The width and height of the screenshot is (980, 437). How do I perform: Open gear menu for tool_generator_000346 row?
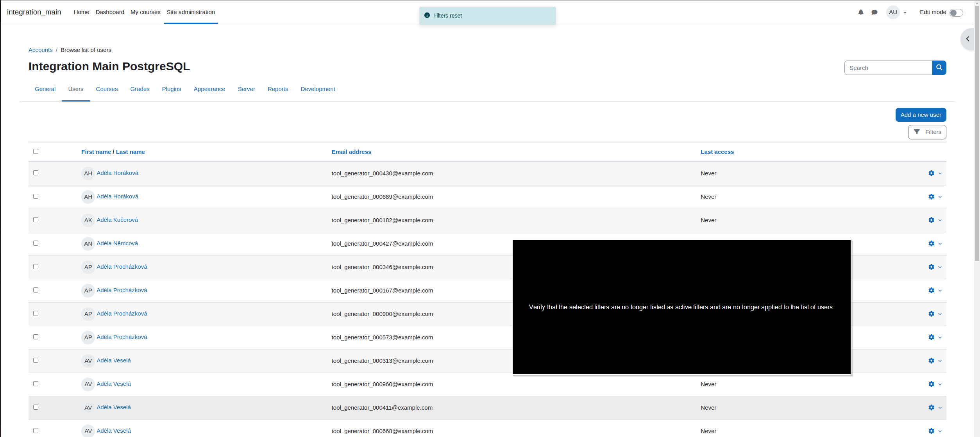click(x=931, y=267)
